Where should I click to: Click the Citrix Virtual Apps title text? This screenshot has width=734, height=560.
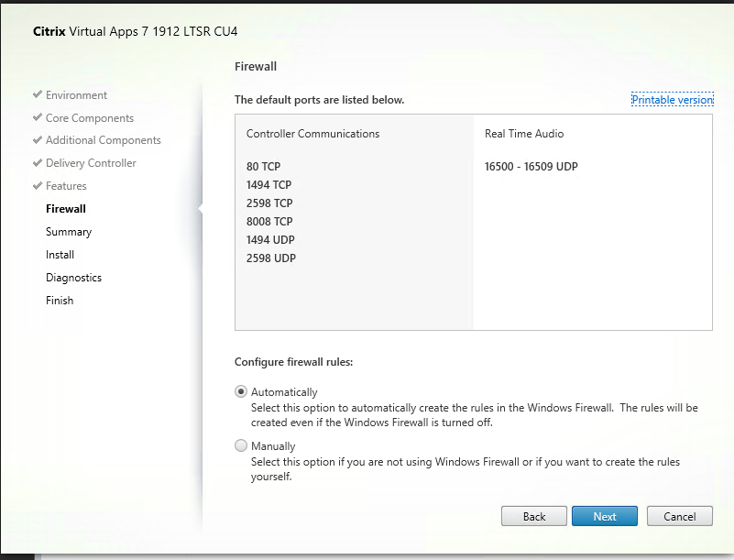click(136, 31)
